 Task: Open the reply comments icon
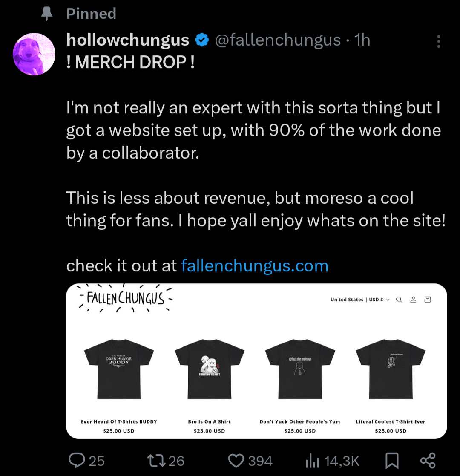point(77,461)
